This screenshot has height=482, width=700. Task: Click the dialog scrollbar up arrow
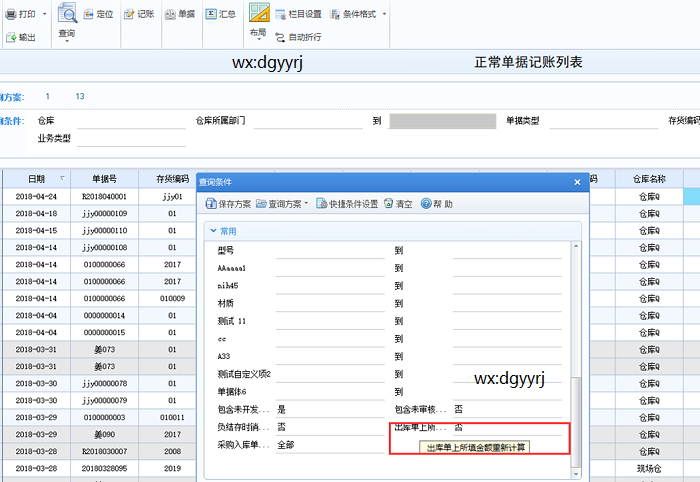576,246
